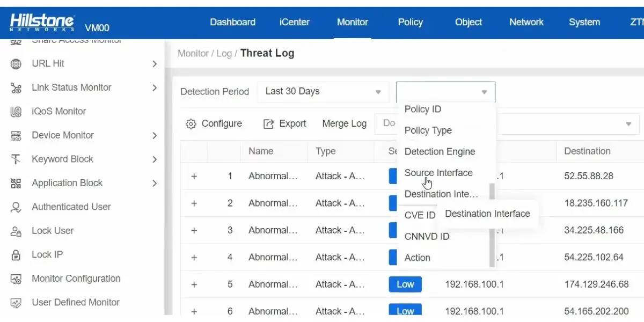Sort by the Type column header
This screenshot has height=322, width=644.
[325, 151]
